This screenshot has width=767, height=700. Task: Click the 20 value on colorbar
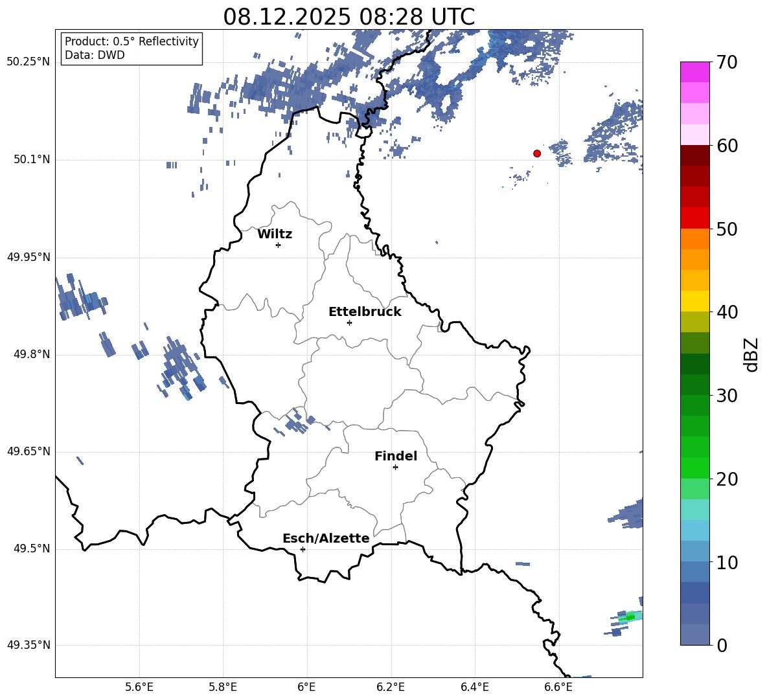[x=726, y=479]
